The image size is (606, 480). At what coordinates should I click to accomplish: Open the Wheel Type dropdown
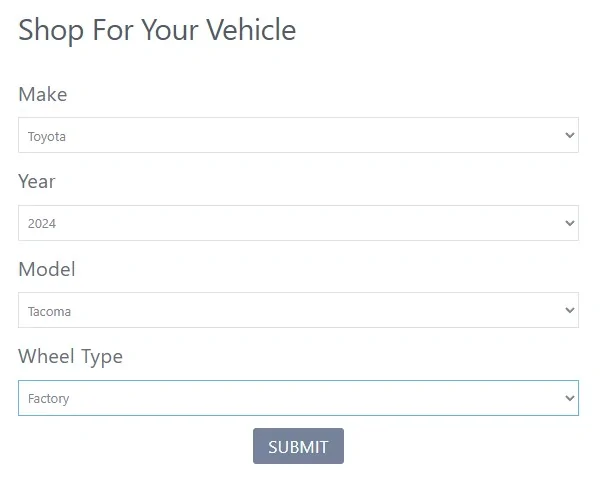(x=298, y=398)
